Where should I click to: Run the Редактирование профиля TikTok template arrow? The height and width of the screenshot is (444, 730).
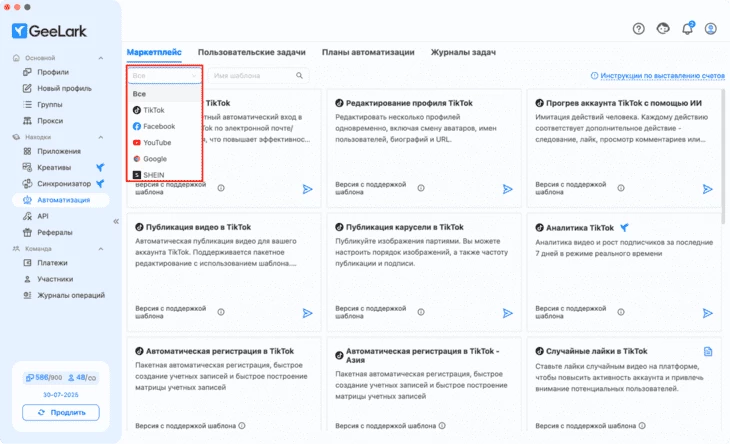507,189
